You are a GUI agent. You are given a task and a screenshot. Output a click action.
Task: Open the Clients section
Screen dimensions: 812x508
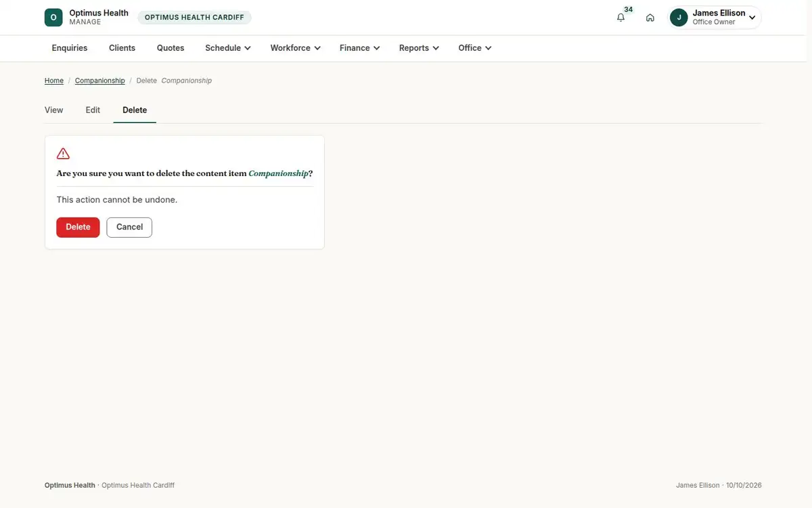(x=122, y=48)
